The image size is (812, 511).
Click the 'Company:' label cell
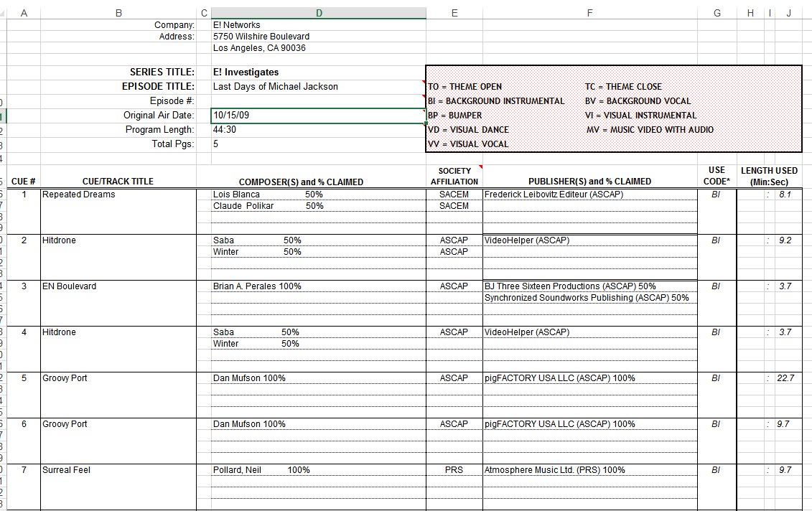[118, 25]
